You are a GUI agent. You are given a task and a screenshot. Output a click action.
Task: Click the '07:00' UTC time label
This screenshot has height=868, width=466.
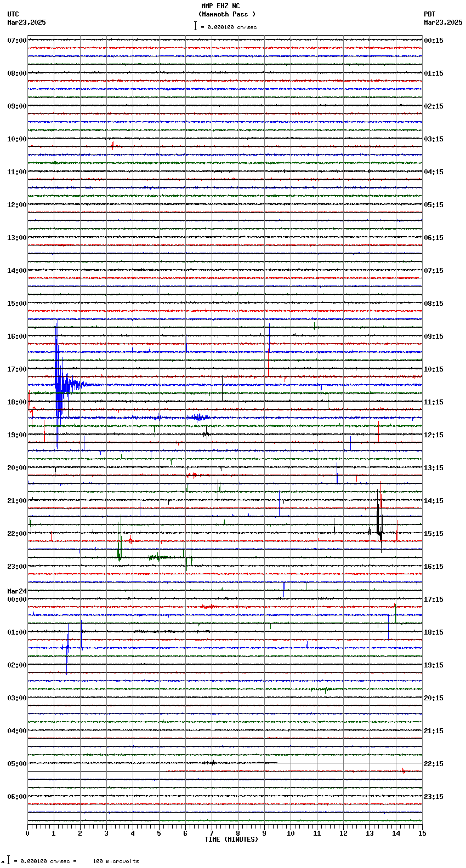[17, 41]
